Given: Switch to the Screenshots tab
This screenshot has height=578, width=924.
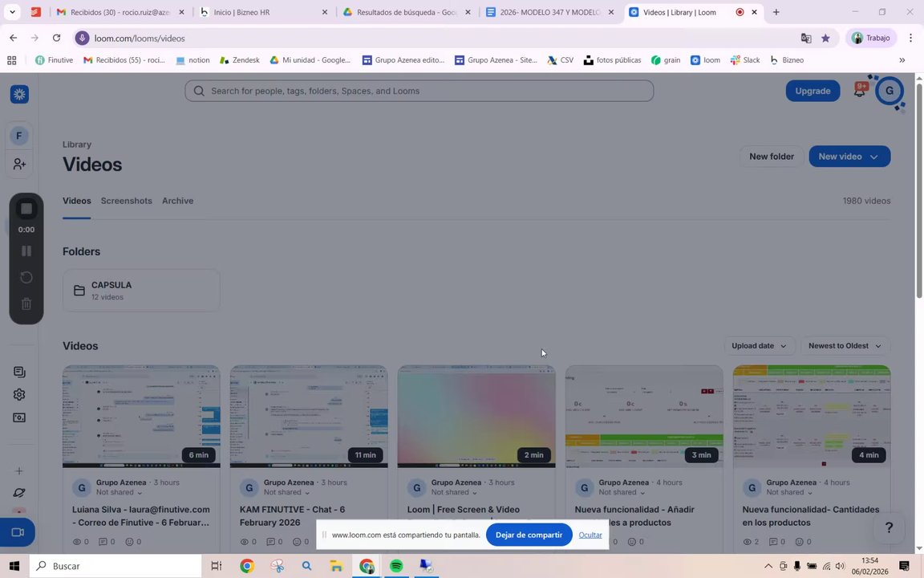Looking at the screenshot, I should (x=126, y=201).
